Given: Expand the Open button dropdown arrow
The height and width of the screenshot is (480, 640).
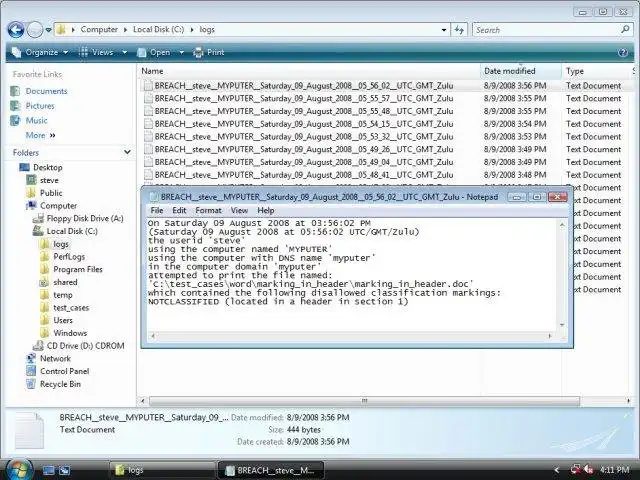Looking at the screenshot, I should coord(181,53).
